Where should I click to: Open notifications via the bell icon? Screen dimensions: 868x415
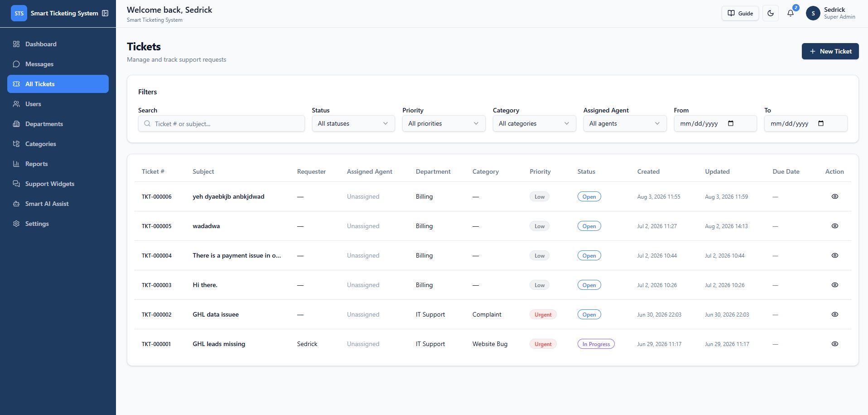coord(791,13)
